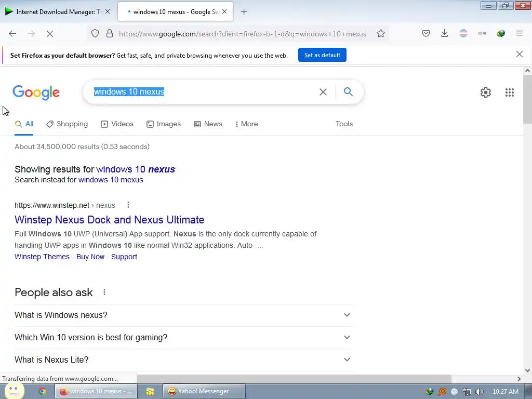
Task: Click horizontal scrollbar right arrow
Action: click(x=519, y=379)
